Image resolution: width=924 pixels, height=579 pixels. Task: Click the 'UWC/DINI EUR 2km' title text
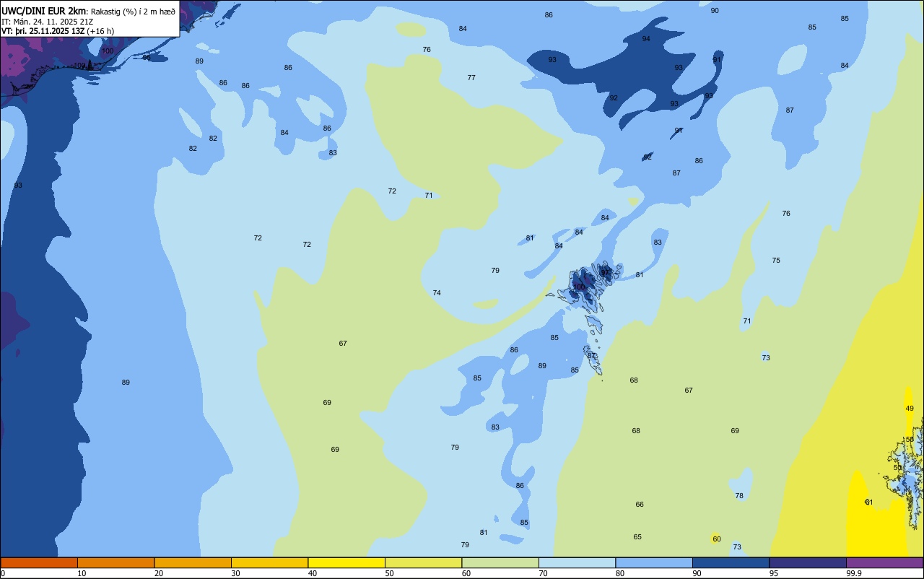pos(44,10)
